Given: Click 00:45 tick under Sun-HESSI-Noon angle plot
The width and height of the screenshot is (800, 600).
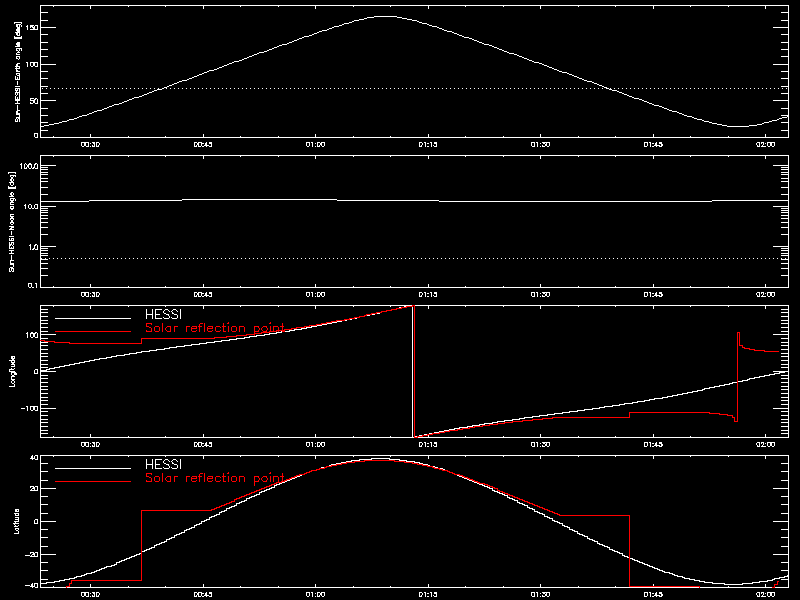Looking at the screenshot, I should point(203,294).
